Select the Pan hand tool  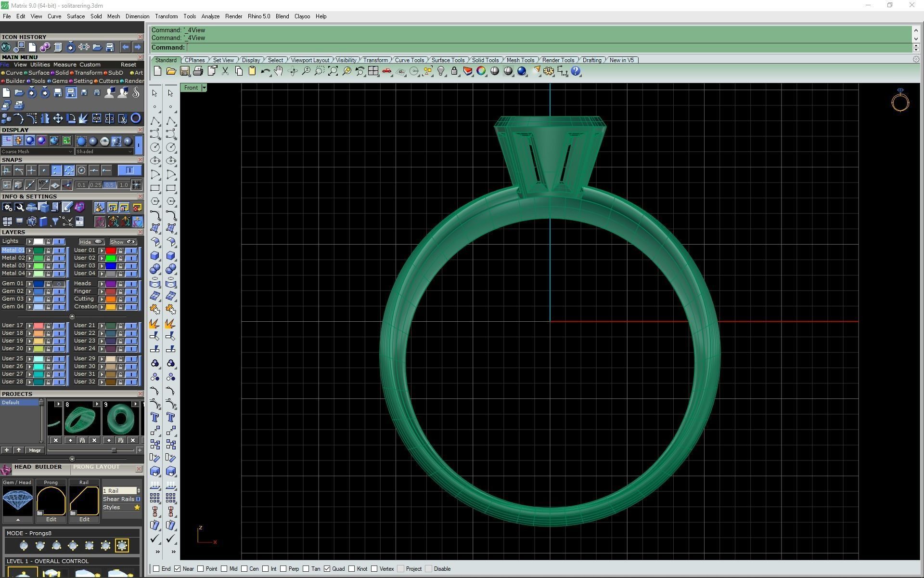tap(279, 71)
